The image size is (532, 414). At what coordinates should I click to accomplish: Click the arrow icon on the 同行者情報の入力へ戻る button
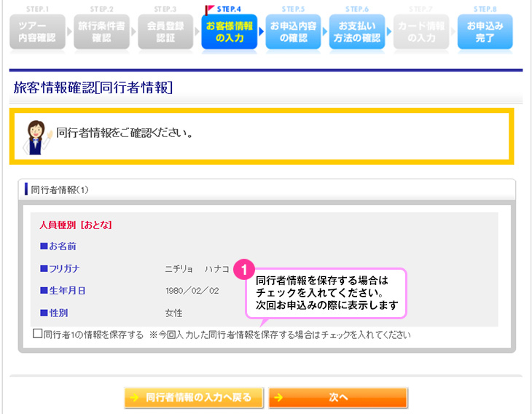tap(134, 397)
